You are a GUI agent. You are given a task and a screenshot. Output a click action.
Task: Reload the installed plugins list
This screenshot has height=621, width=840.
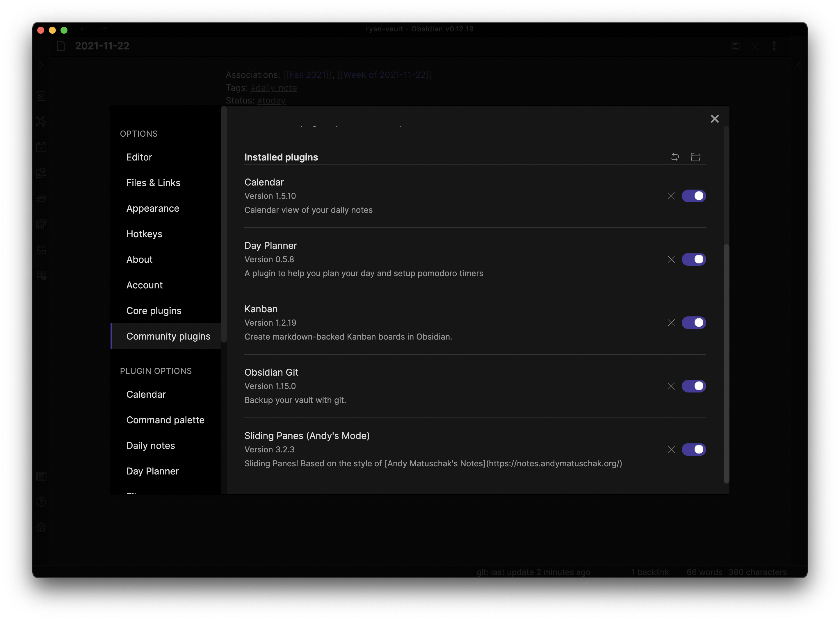(675, 157)
